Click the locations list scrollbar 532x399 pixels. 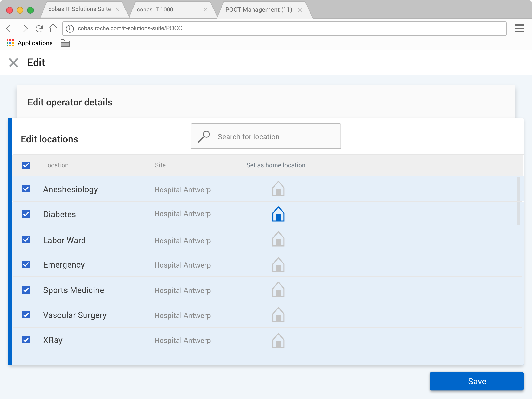(518, 201)
